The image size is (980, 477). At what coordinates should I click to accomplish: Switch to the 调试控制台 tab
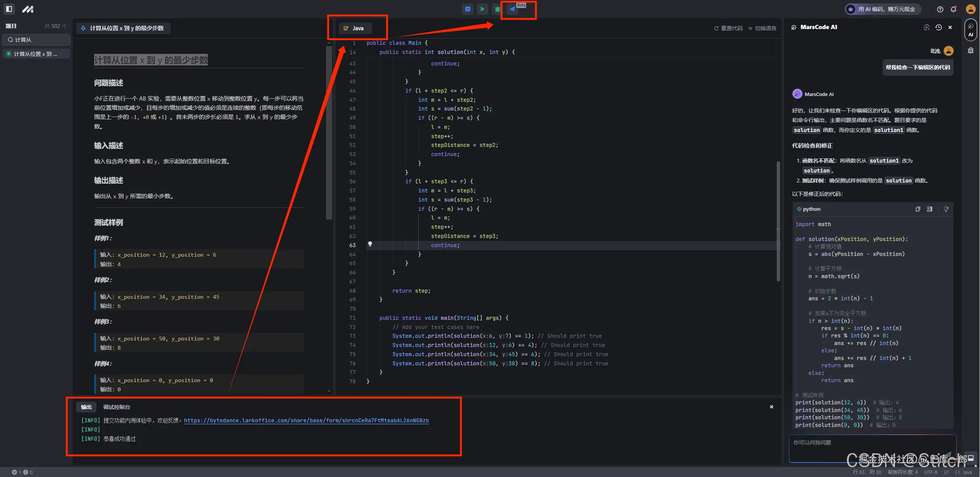coord(116,407)
